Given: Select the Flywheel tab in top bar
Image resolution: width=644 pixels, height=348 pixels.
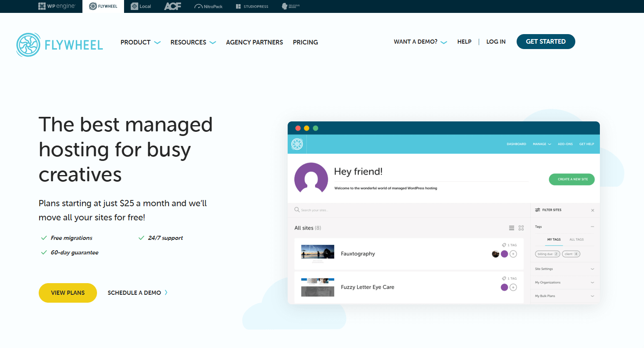Looking at the screenshot, I should [x=103, y=6].
